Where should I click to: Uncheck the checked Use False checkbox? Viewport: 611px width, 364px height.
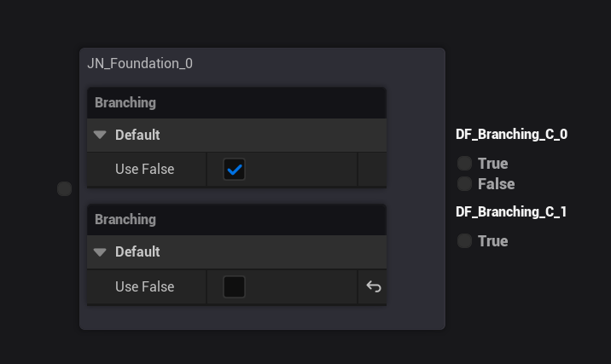(x=234, y=170)
